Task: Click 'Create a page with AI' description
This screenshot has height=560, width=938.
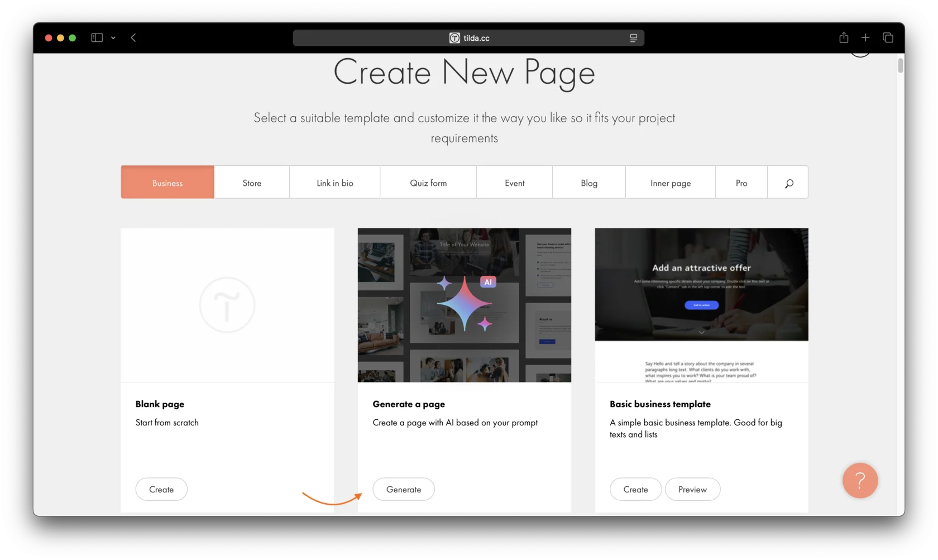Action: coord(455,423)
